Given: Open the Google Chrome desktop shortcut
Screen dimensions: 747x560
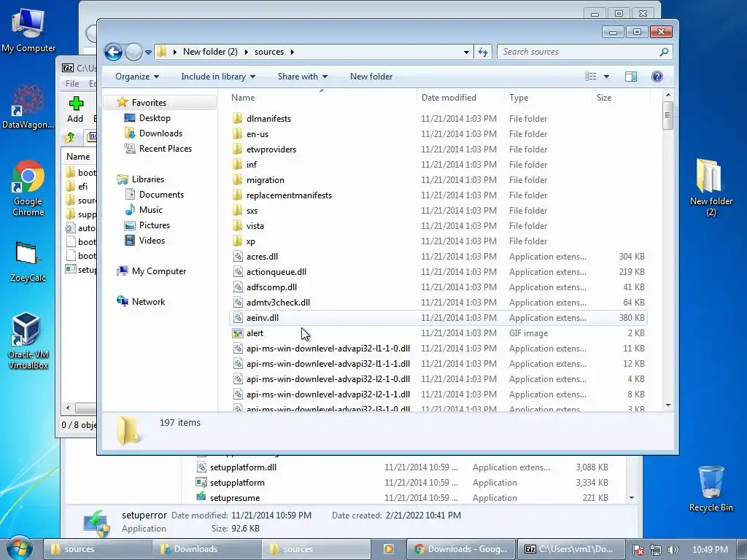Looking at the screenshot, I should pyautogui.click(x=28, y=189).
